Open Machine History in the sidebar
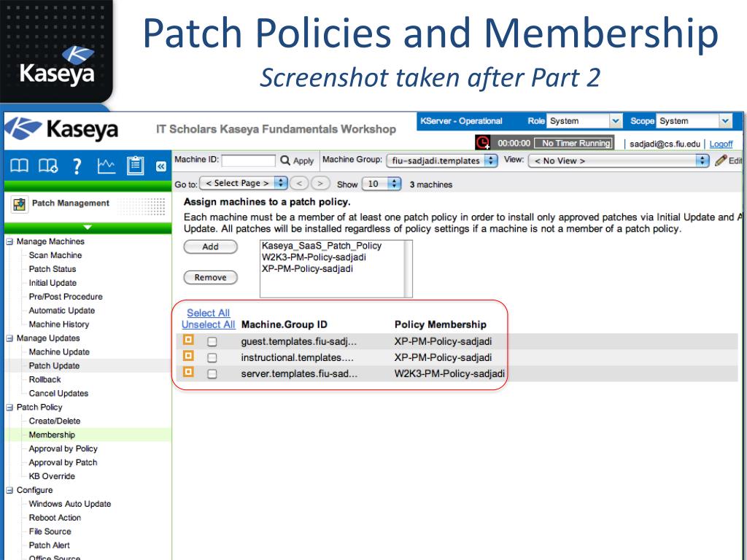The width and height of the screenshot is (747, 560). point(59,324)
